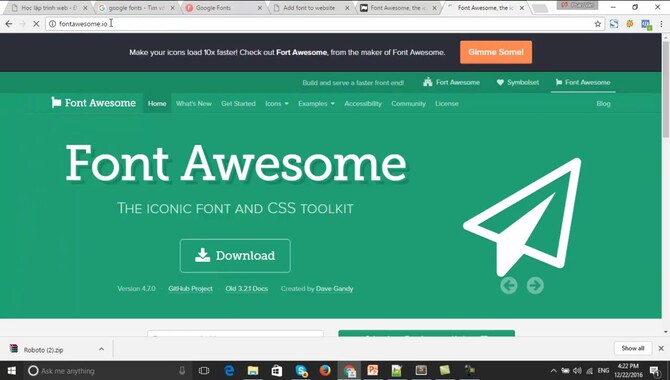Click the browser back arrow
Viewport: 670px width, 380px height.
tap(9, 24)
